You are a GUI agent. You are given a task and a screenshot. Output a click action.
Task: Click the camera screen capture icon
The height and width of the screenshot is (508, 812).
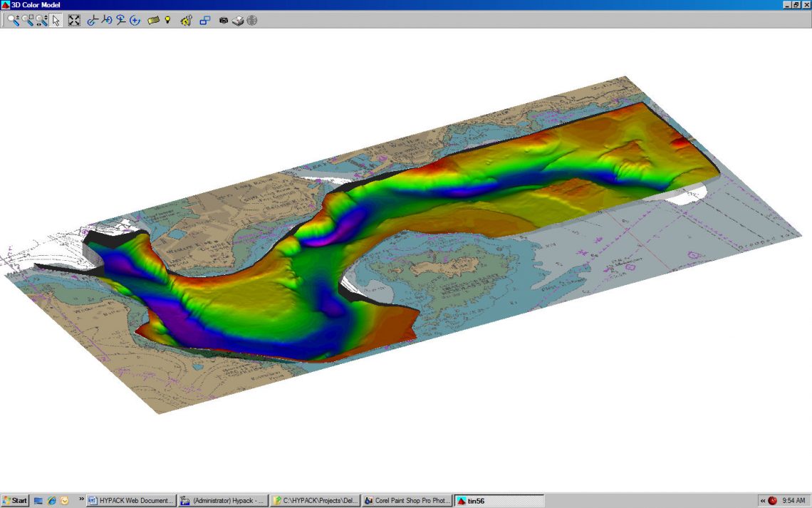(224, 21)
